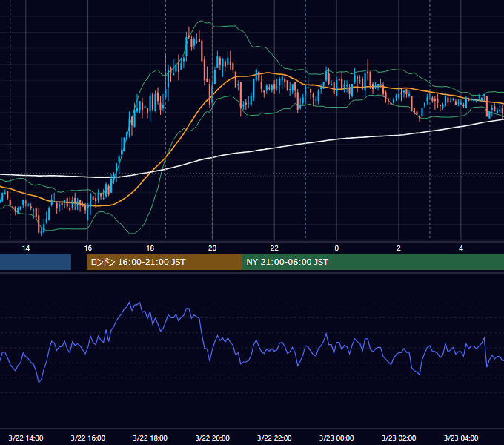Screen dimensions: 504x445
Task: Click the hour label 14 on price chart axis
Action: 26,248
